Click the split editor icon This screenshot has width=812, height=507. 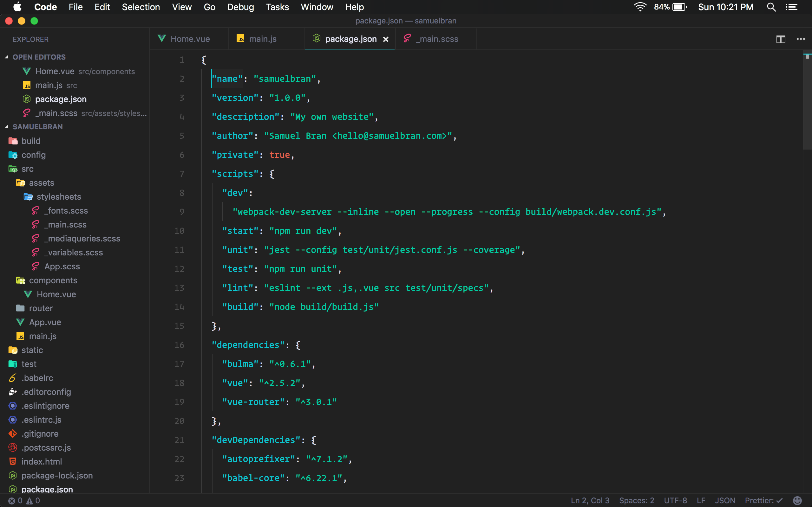pos(781,39)
